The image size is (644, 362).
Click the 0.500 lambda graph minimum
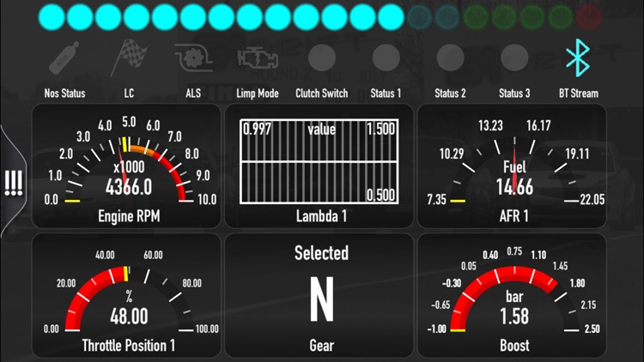pos(380,195)
